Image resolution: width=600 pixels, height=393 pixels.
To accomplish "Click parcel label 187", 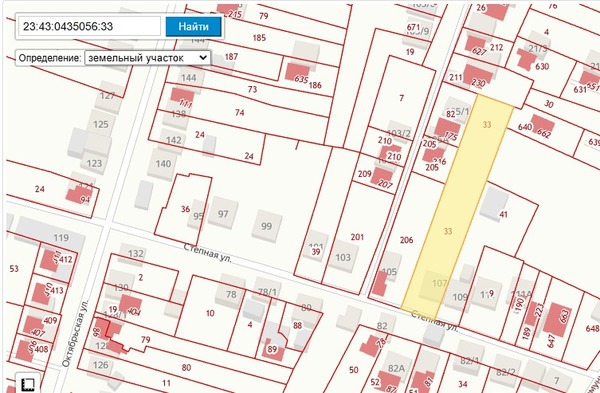I will pyautogui.click(x=231, y=57).
